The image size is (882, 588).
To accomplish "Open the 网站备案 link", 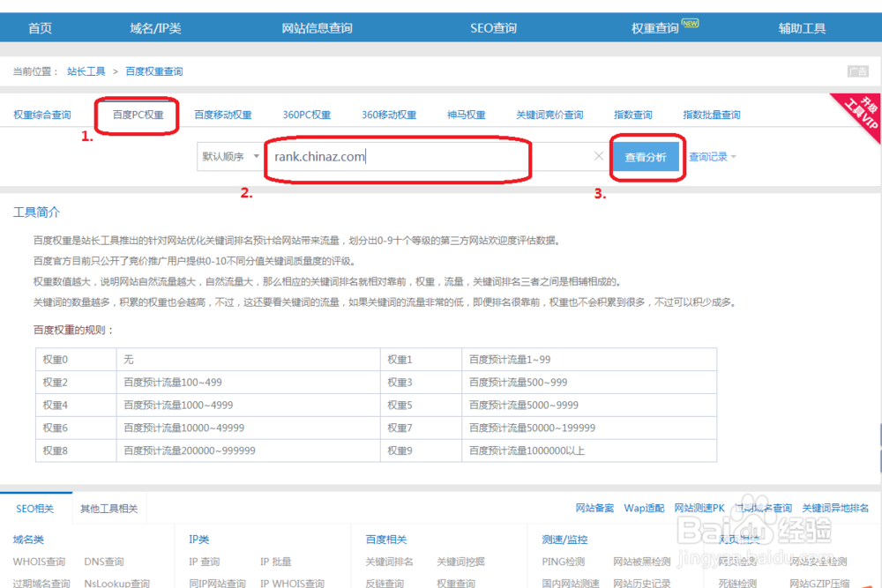I will [594, 508].
